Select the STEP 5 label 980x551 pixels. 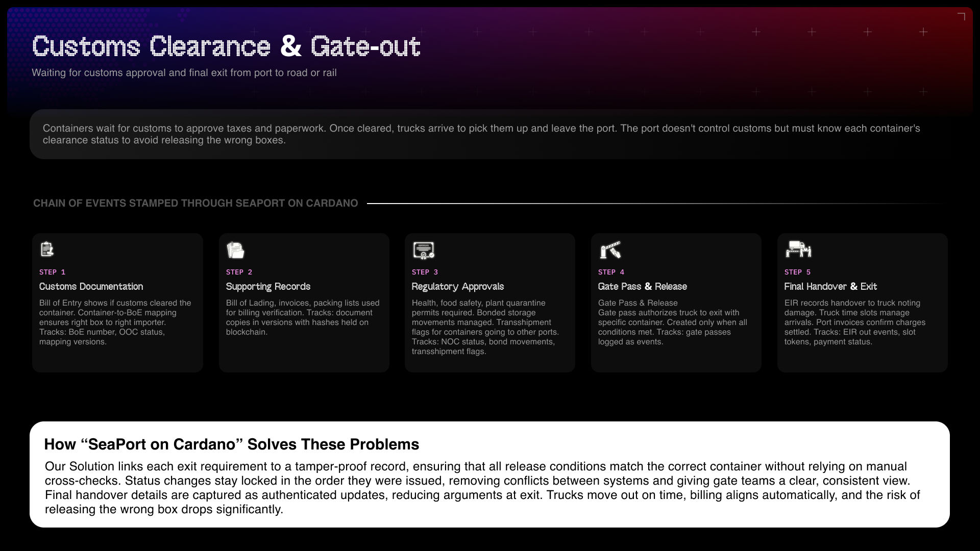[797, 272]
